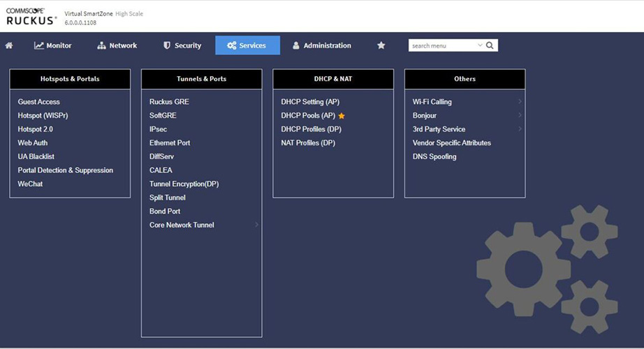644x349 pixels.
Task: Open the Guest Access page
Action: point(39,102)
